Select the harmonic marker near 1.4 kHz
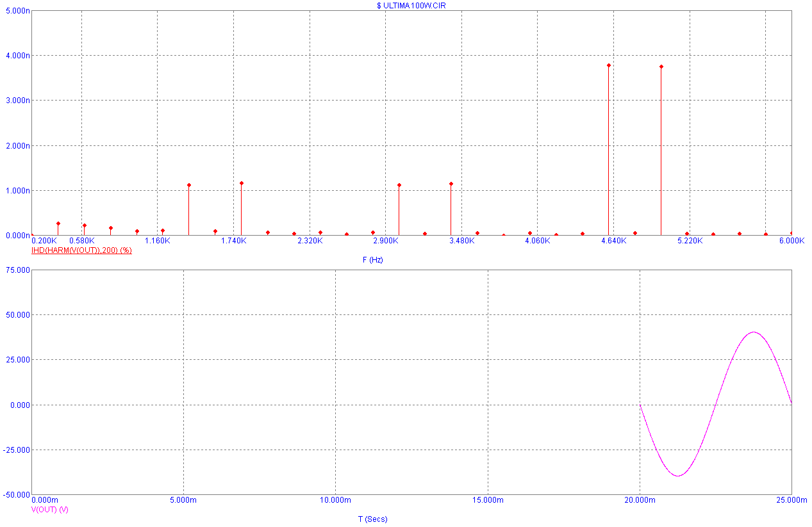 pos(189,185)
